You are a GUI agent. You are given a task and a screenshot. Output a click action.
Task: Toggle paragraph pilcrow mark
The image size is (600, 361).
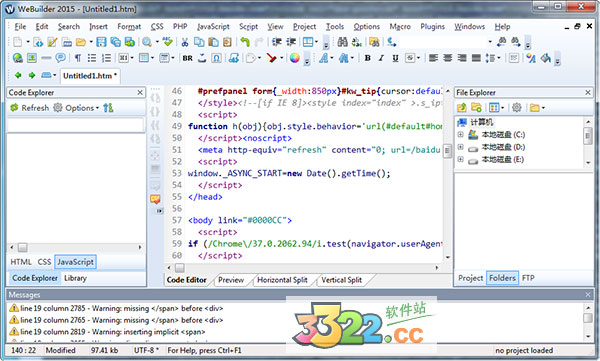point(78,58)
